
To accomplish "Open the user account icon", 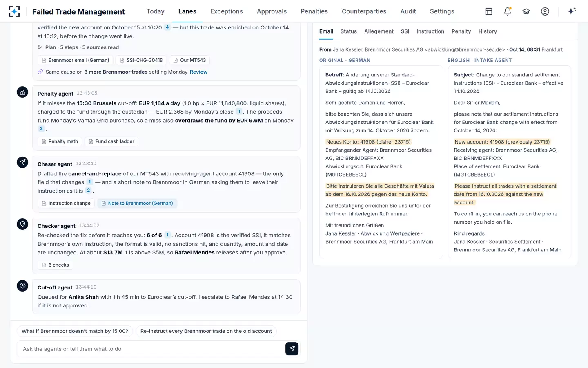I will (x=545, y=11).
